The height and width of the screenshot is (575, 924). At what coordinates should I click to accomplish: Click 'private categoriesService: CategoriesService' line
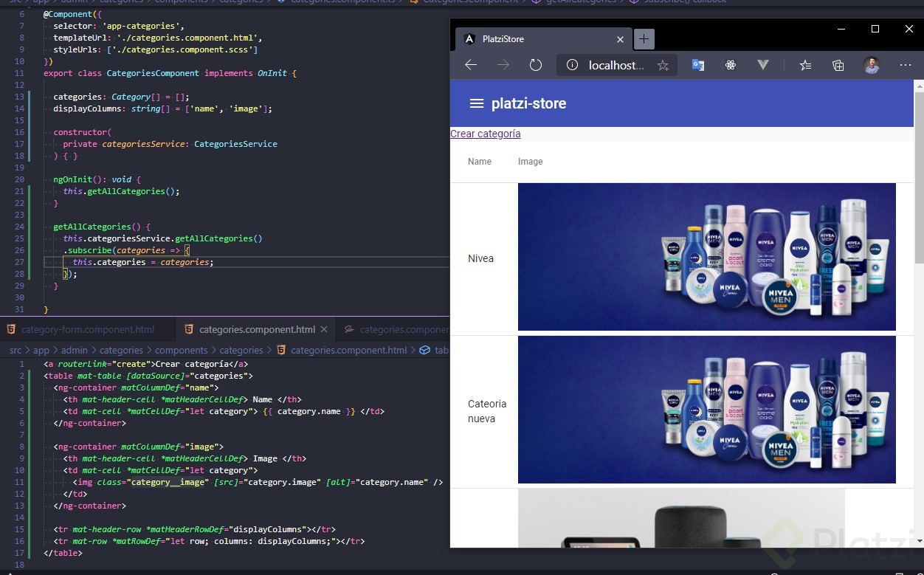(170, 144)
